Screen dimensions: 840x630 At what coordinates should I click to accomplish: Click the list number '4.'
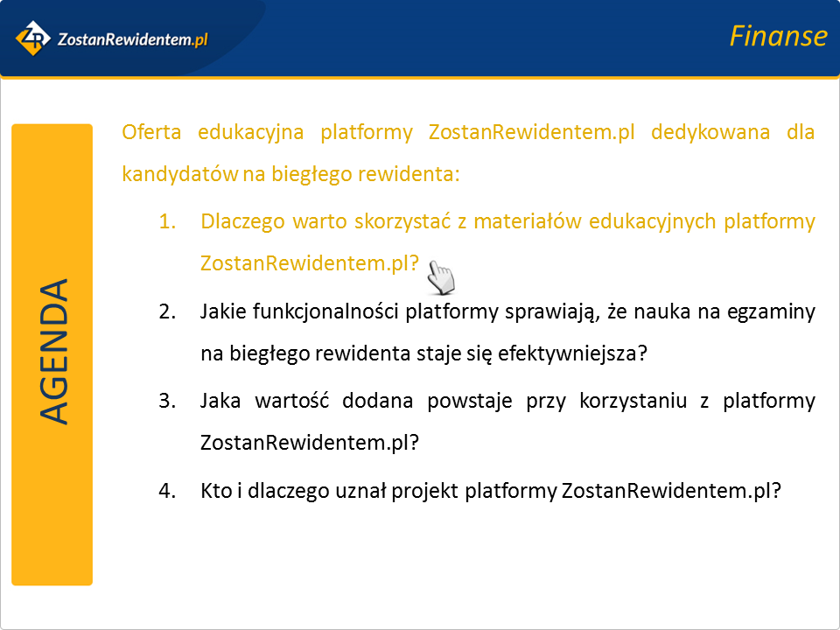[168, 491]
